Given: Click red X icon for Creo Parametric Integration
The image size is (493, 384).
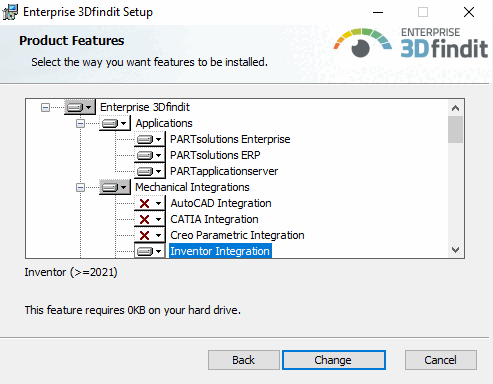Looking at the screenshot, I should coord(144,235).
